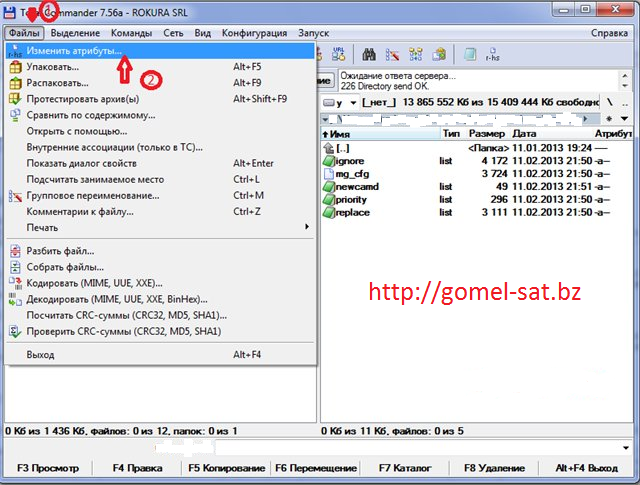Viewport: 640px width, 485px height.
Task: Click the MIME encode menu icon
Action: coord(15,283)
